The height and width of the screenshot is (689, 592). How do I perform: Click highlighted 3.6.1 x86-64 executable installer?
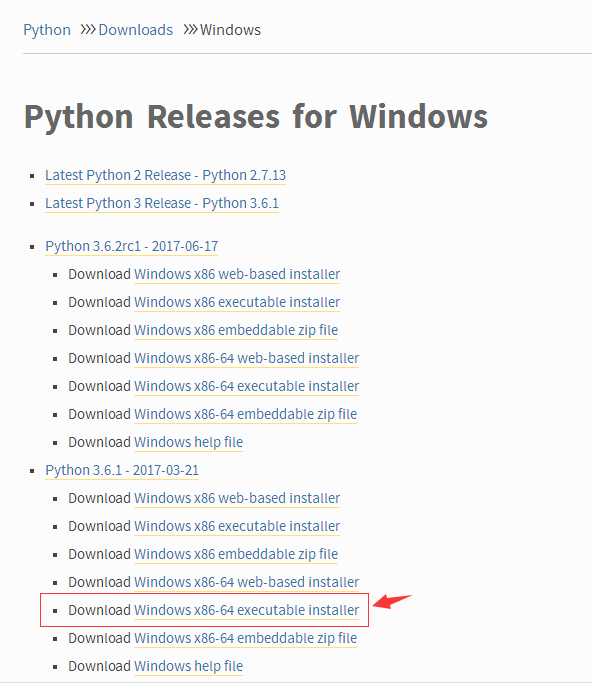[x=247, y=610]
